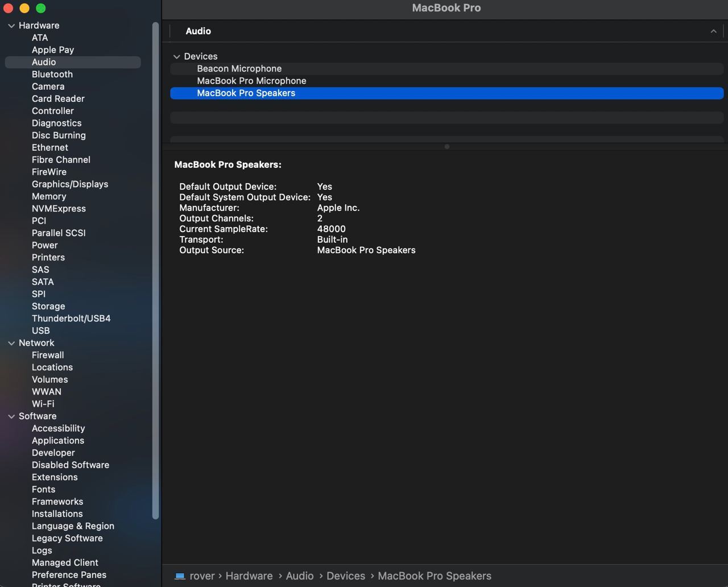Collapse the Hardware section in sidebar
This screenshot has width=728, height=587.
coord(11,26)
